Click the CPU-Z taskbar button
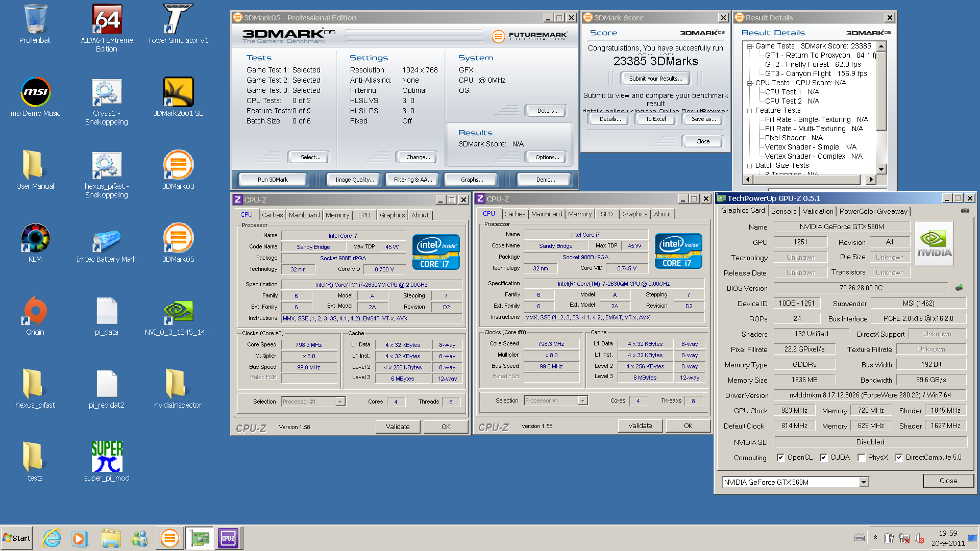Image resolution: width=980 pixels, height=551 pixels. coord(228,538)
